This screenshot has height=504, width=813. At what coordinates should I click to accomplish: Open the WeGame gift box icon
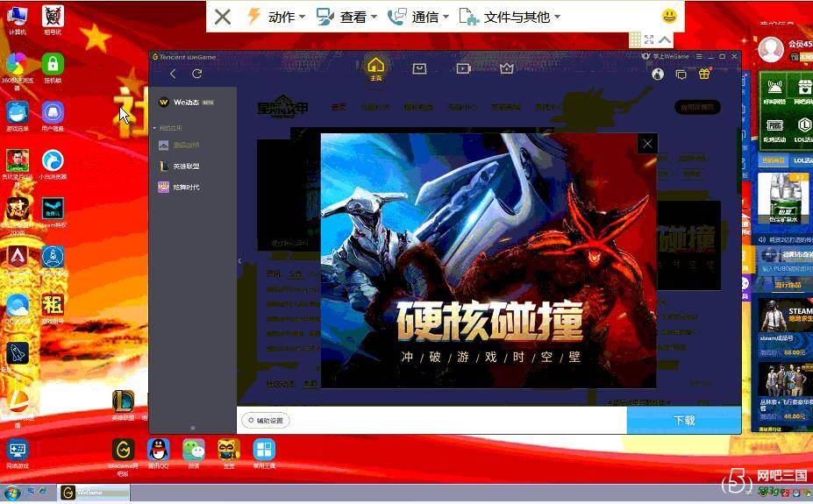[x=704, y=75]
